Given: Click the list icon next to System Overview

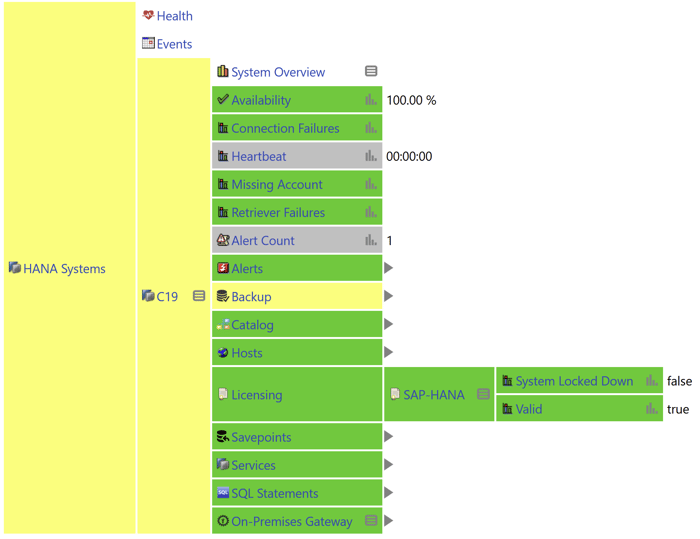Looking at the screenshot, I should coord(371,72).
